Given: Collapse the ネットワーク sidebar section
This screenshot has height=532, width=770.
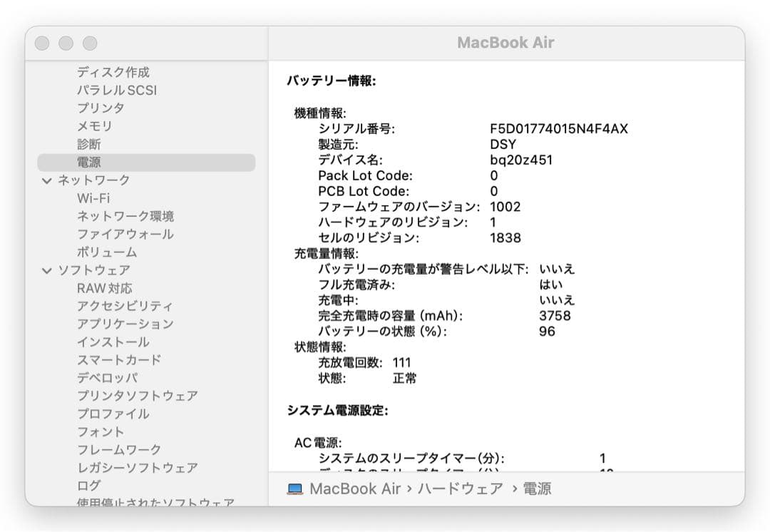Looking at the screenshot, I should (46, 180).
